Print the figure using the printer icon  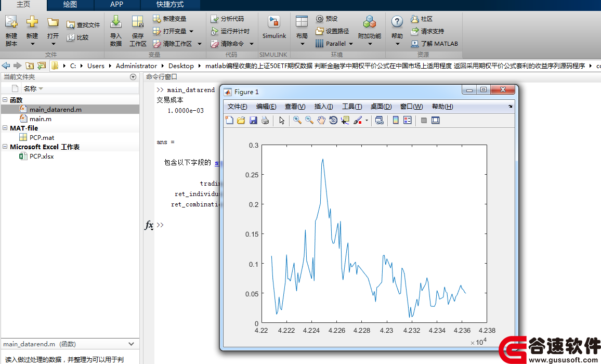coord(265,121)
